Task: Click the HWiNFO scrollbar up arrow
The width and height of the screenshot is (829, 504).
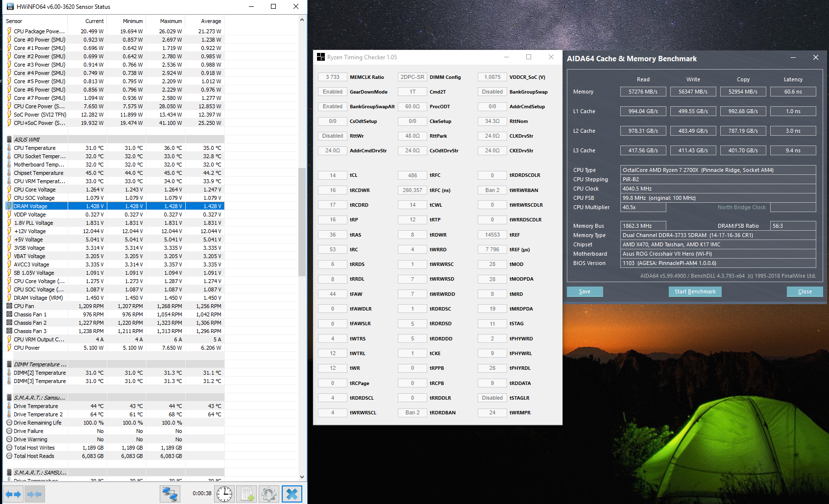Action: (x=302, y=20)
